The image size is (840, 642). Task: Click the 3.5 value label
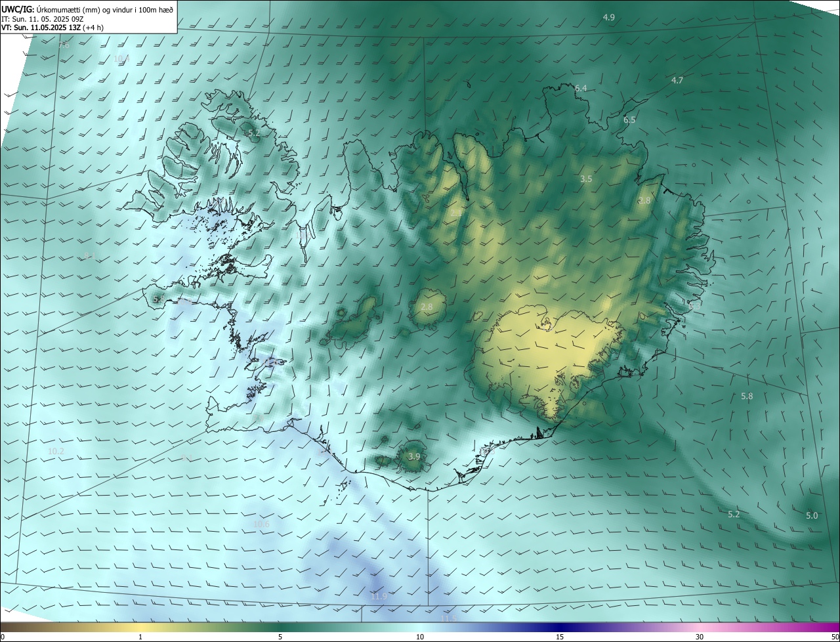pyautogui.click(x=586, y=179)
